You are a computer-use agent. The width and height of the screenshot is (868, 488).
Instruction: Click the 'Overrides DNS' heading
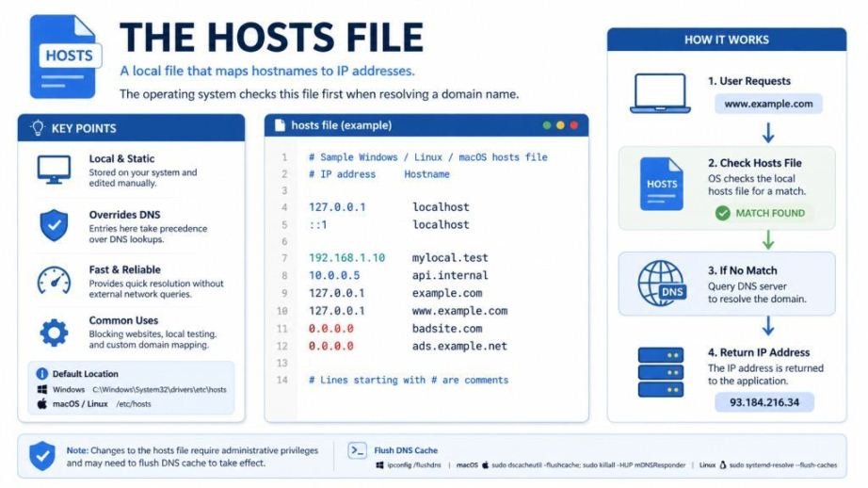pos(124,215)
